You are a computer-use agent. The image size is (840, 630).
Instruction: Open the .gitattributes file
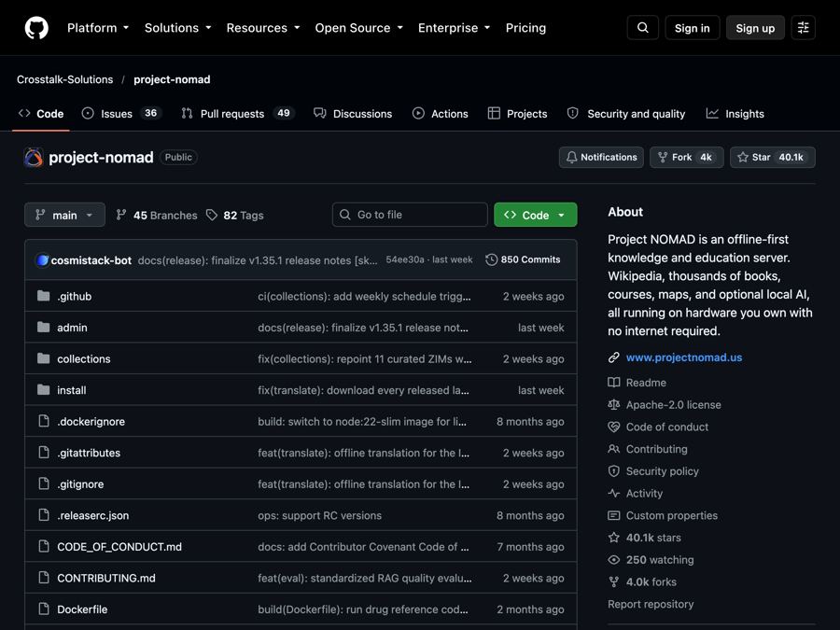[x=89, y=453]
